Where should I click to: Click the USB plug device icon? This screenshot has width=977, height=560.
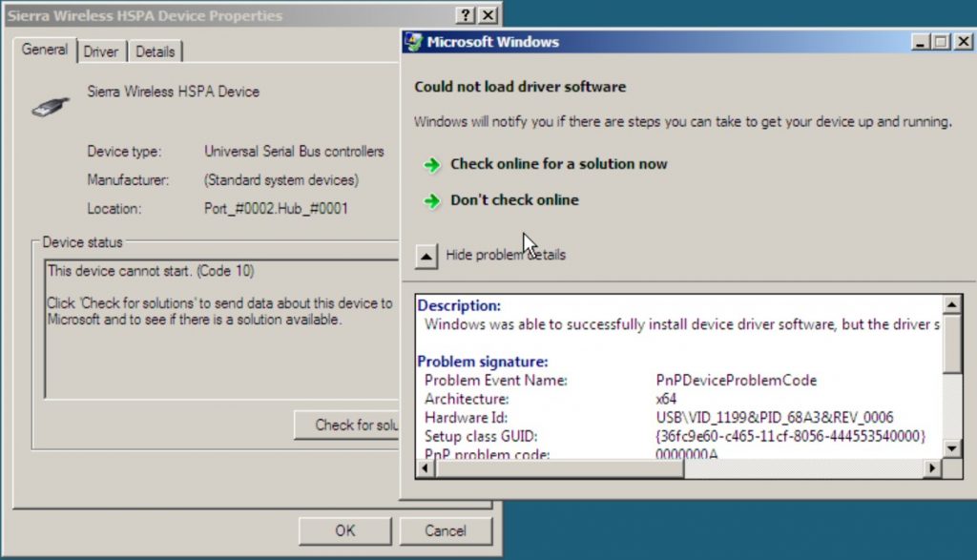(x=50, y=105)
